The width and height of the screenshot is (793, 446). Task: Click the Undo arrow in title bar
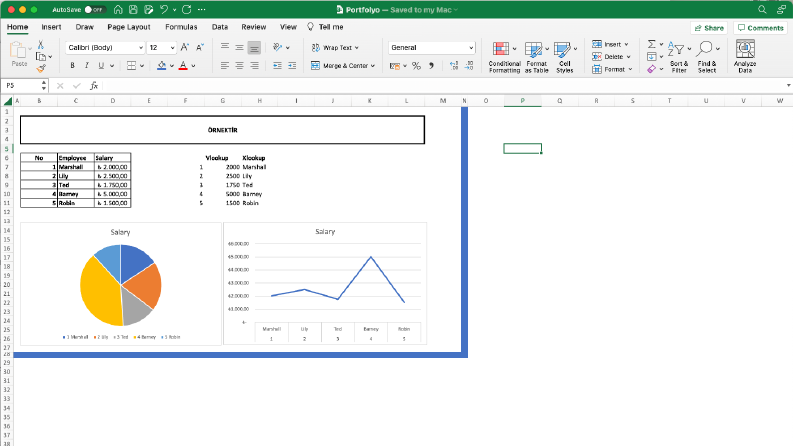[164, 10]
